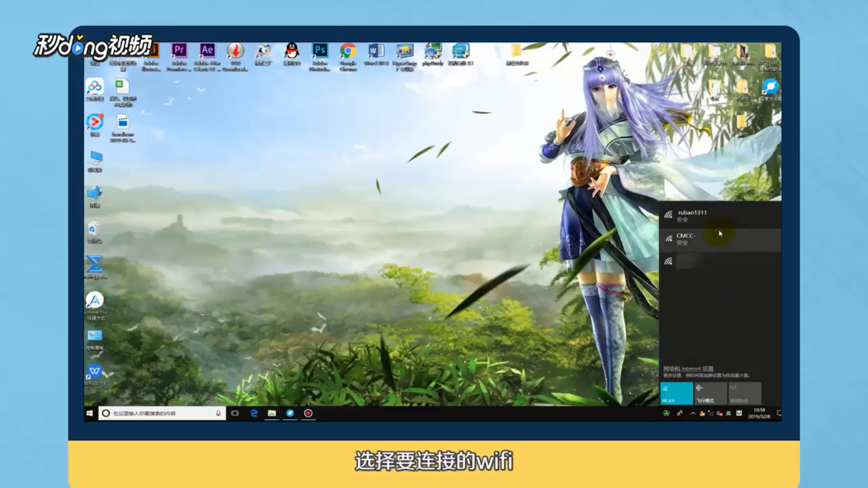This screenshot has width=868, height=488.
Task: Open Adobe Photoshop desktop shortcut
Action: [319, 55]
